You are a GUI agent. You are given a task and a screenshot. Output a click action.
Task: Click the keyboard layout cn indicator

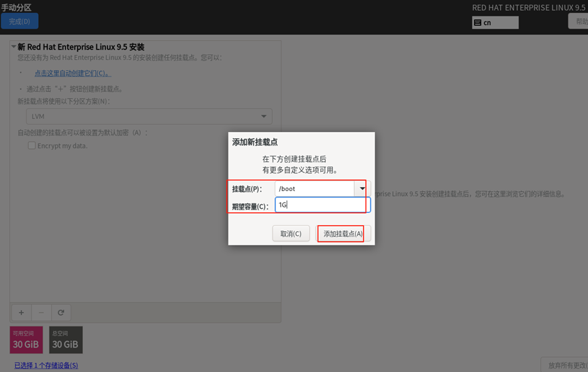point(495,22)
